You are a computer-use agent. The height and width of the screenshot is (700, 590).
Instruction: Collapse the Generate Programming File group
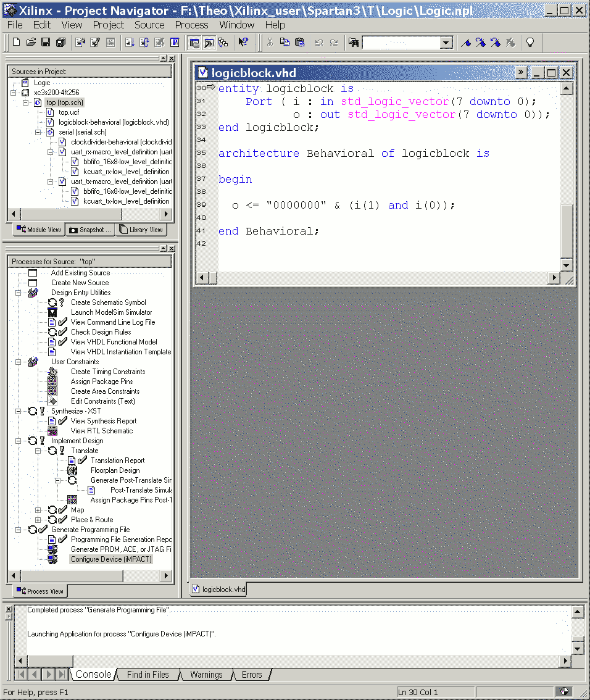click(19, 530)
